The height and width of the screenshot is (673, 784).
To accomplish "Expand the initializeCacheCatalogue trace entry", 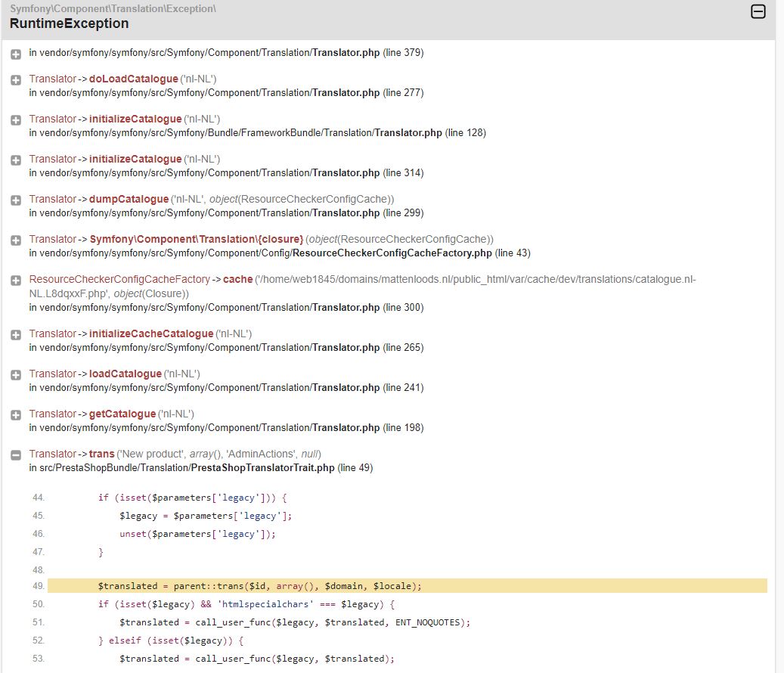I will coord(16,334).
